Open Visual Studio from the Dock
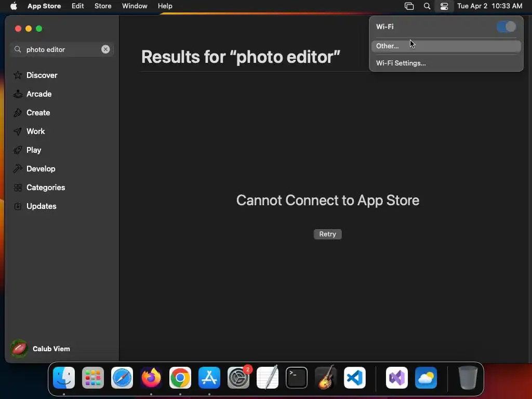Image resolution: width=532 pixels, height=399 pixels. pyautogui.click(x=397, y=378)
